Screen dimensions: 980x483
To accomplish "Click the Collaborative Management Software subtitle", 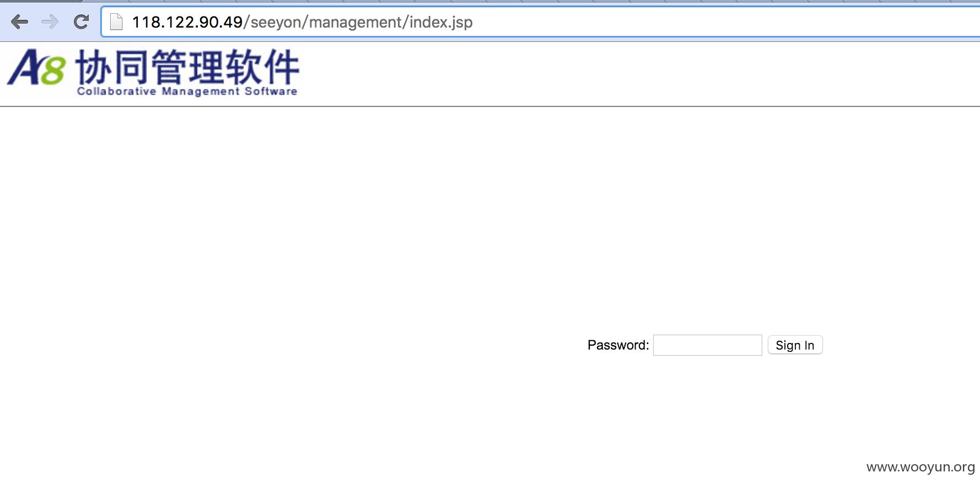I will pyautogui.click(x=187, y=92).
